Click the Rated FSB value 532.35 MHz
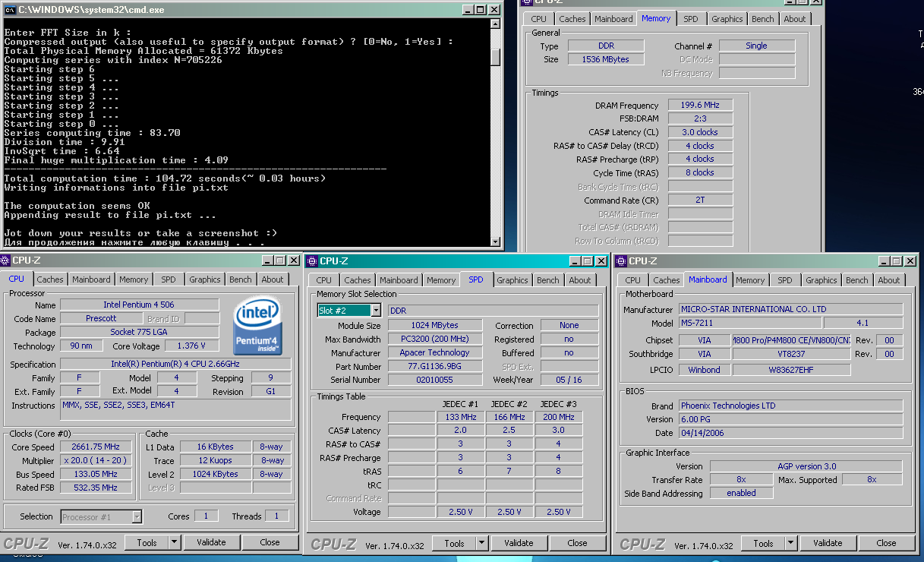 pyautogui.click(x=96, y=488)
